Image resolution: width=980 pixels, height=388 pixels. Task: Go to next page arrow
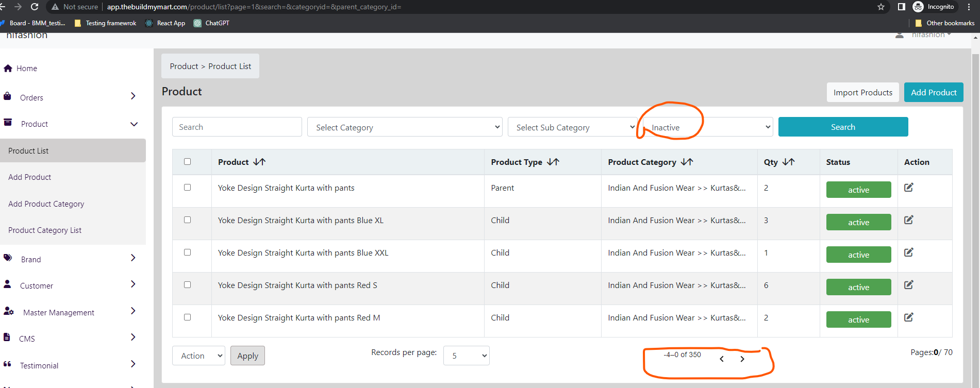pyautogui.click(x=742, y=359)
